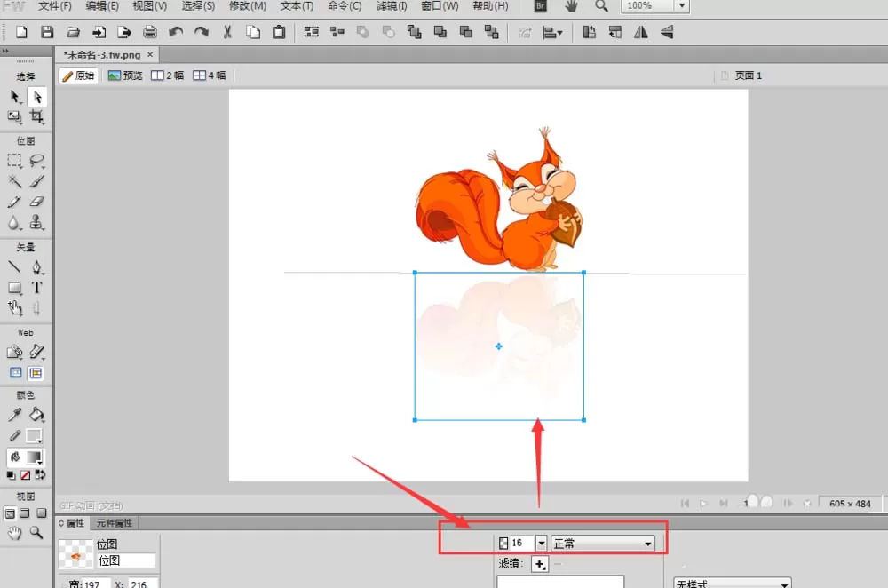Activate the Paint Bucket tool
This screenshot has height=588, width=888.
pyautogui.click(x=36, y=415)
